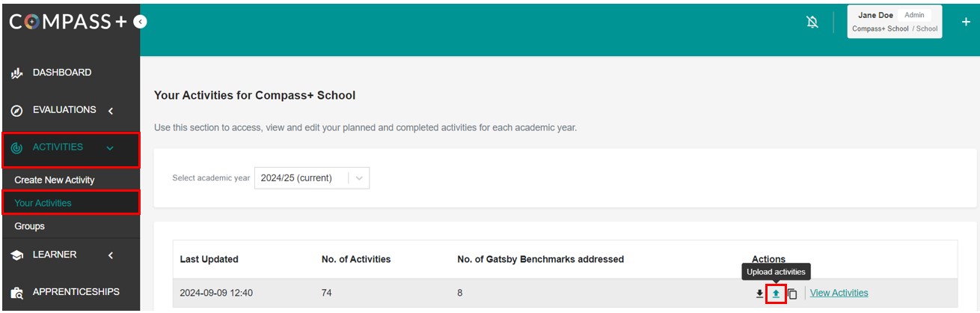Click the Apprenticeships sidebar icon
The width and height of the screenshot is (980, 313).
[16, 293]
